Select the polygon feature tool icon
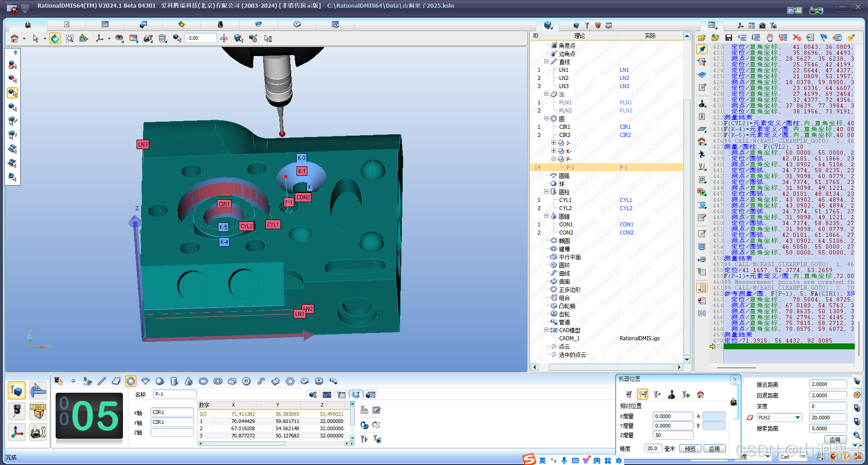 [290, 381]
